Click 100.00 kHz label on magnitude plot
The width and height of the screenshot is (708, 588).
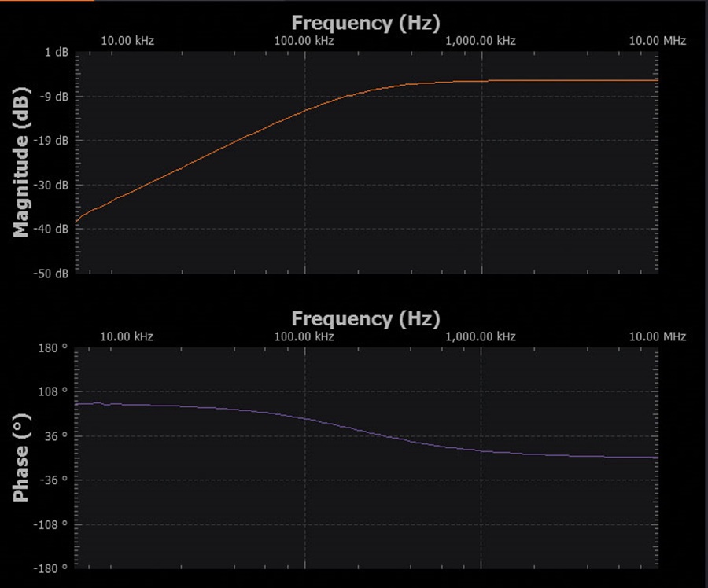pyautogui.click(x=304, y=41)
